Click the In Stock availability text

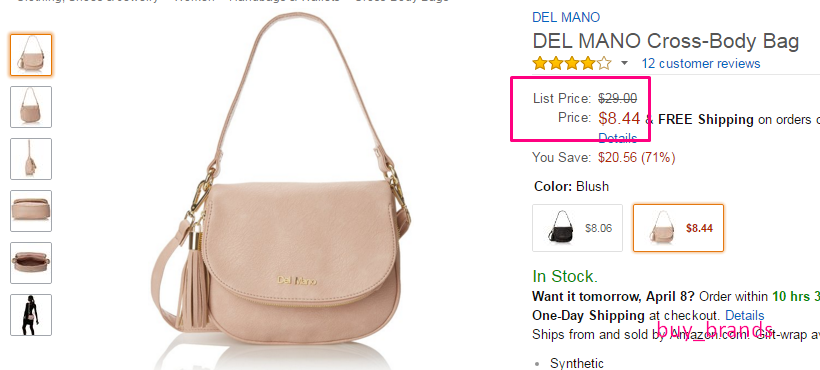565,276
